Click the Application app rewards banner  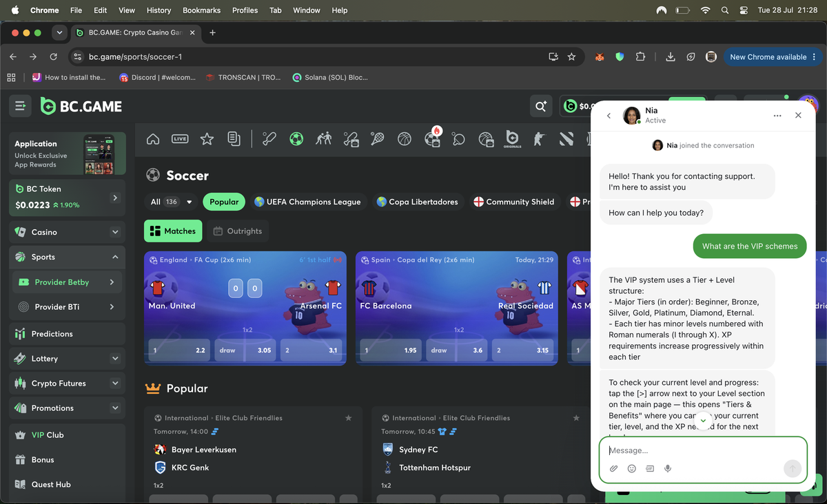coord(68,154)
